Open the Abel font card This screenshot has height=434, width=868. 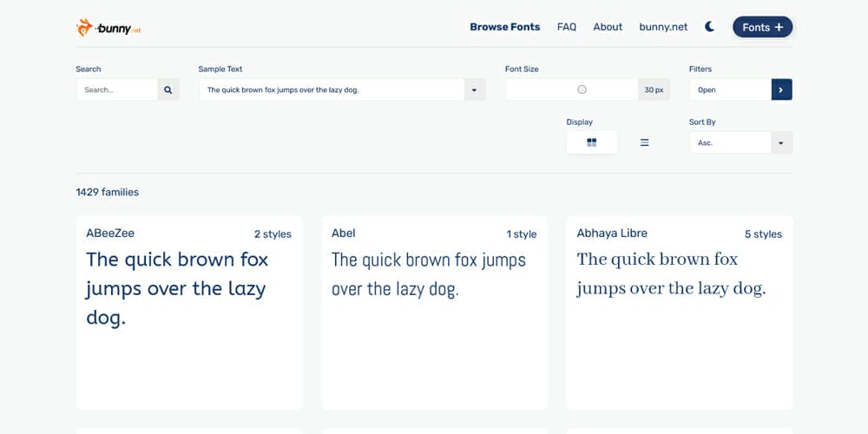(x=435, y=312)
